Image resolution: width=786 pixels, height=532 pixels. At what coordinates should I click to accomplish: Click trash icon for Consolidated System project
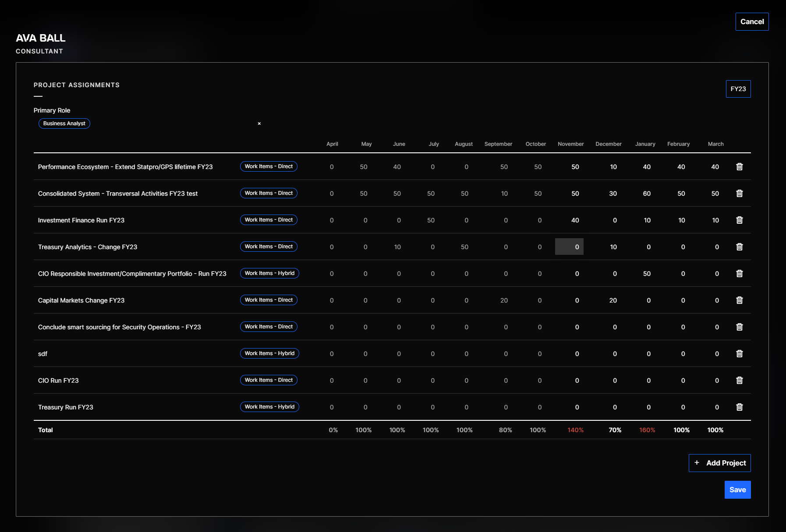pyautogui.click(x=739, y=194)
